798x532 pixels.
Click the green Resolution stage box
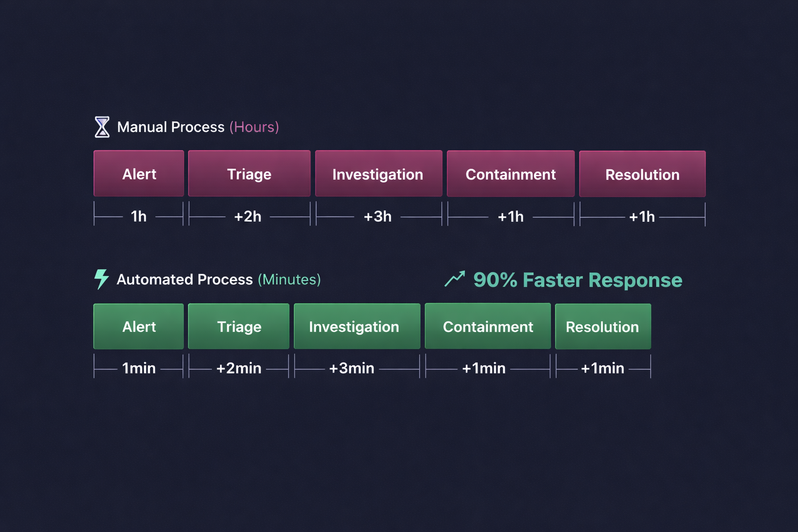pyautogui.click(x=603, y=326)
